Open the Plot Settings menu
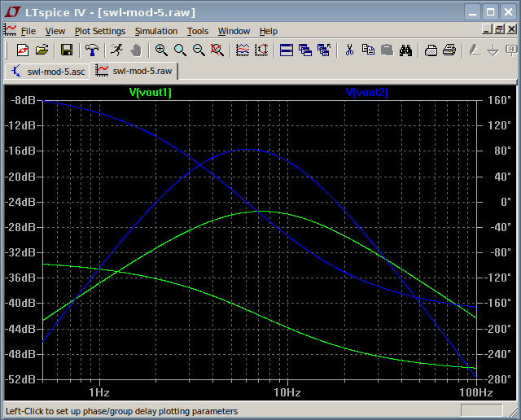Viewport: 521px width, 420px height. pyautogui.click(x=99, y=31)
